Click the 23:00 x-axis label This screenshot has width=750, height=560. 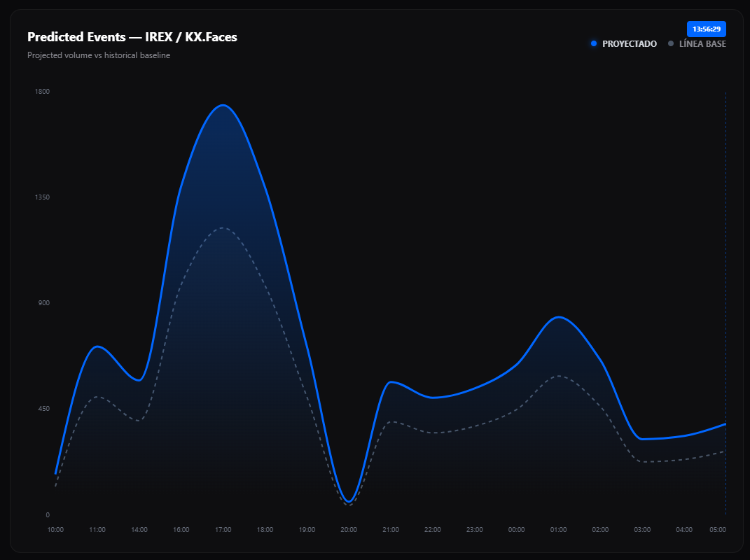(x=475, y=529)
